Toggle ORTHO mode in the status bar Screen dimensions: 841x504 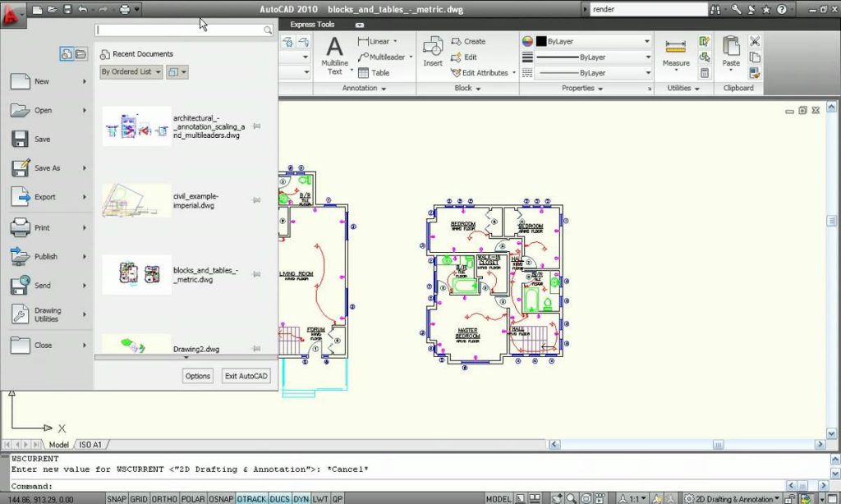click(x=163, y=498)
